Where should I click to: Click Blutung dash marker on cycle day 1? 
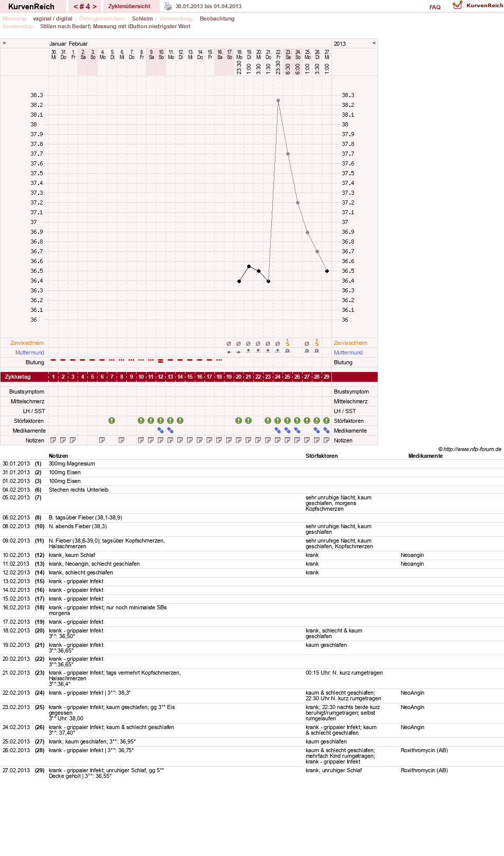click(53, 360)
